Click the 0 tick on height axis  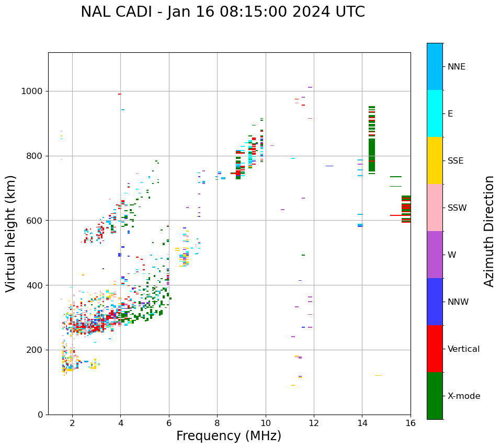coord(41,415)
